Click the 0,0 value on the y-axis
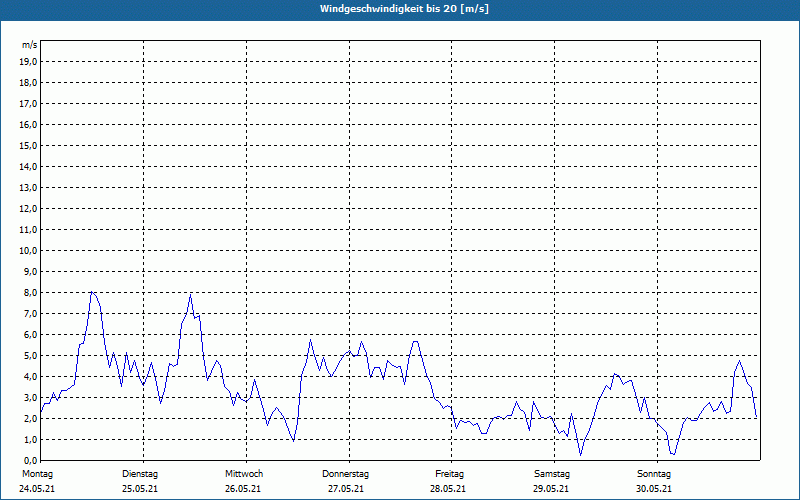The image size is (800, 500). [30, 460]
